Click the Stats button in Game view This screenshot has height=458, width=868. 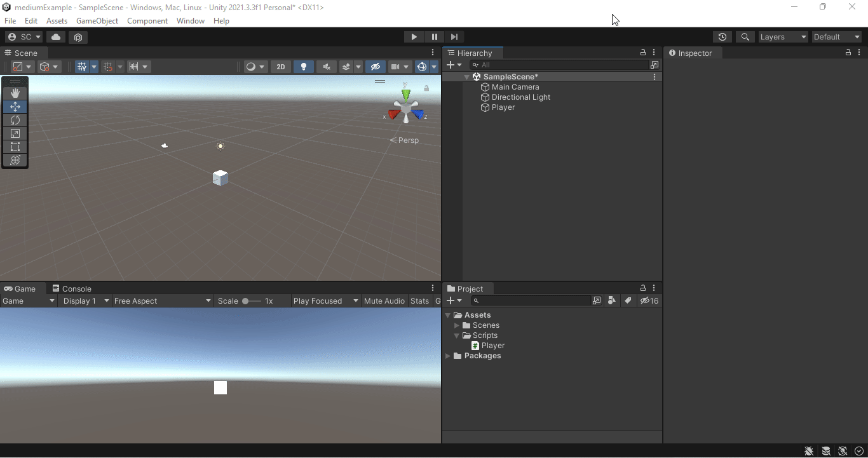coord(419,301)
